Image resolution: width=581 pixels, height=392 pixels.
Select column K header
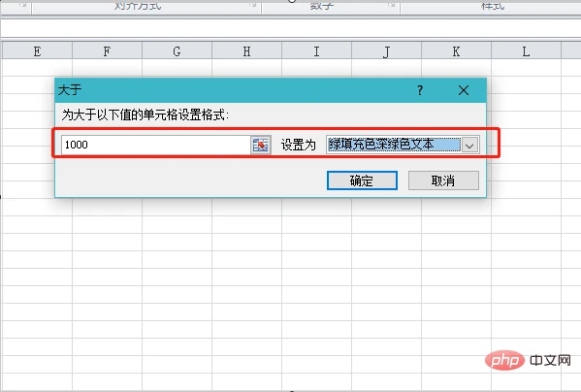[456, 51]
